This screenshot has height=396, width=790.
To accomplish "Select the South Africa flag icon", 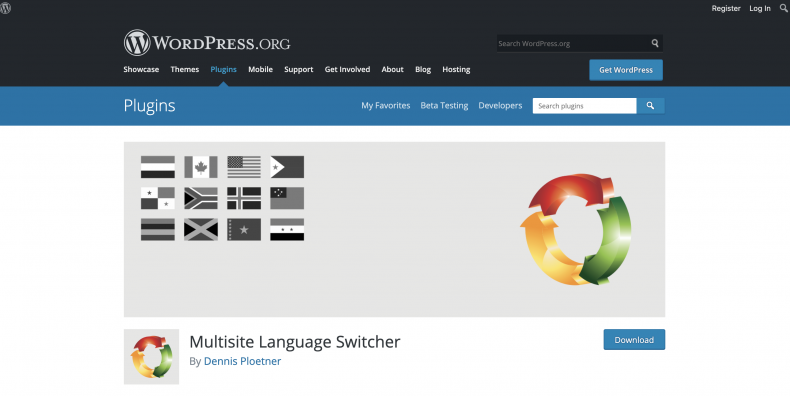I will pos(201,198).
